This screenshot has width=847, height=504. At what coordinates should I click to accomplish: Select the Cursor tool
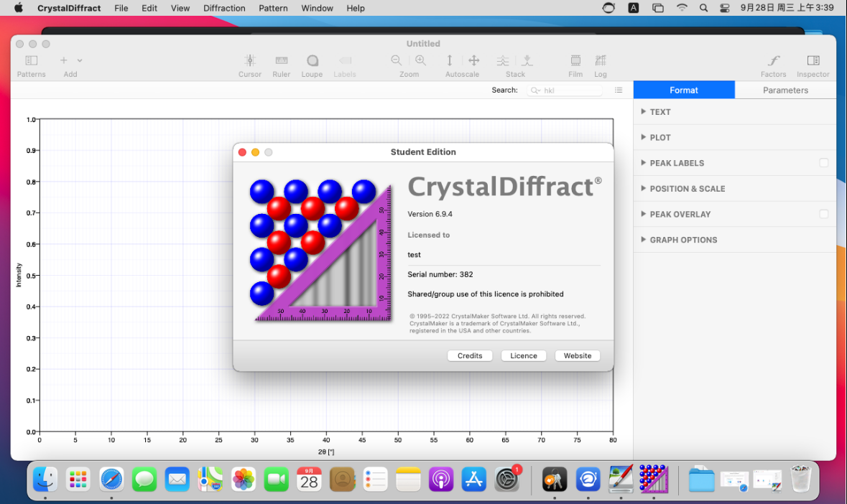249,60
